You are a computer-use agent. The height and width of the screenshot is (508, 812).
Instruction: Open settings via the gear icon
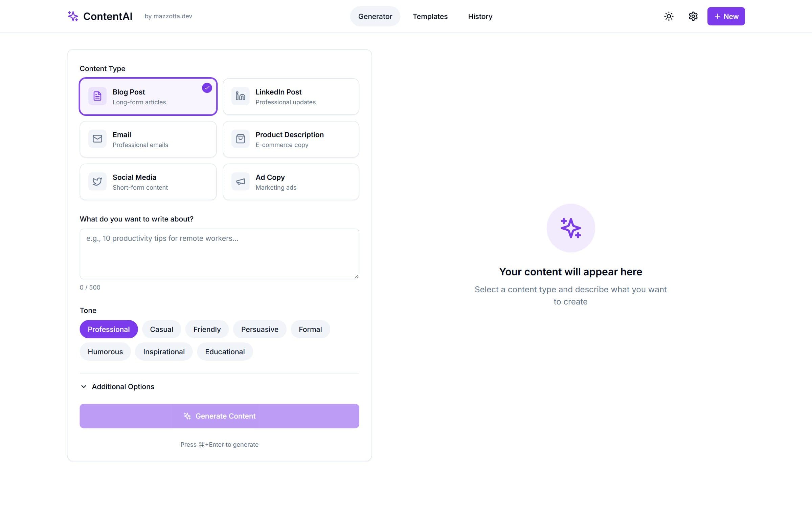tap(693, 16)
